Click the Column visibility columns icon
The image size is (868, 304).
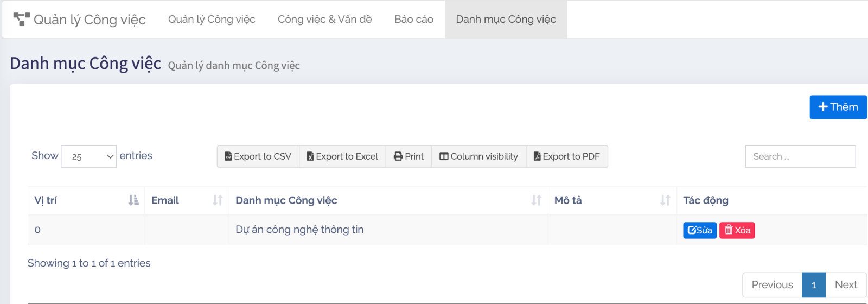pyautogui.click(x=444, y=156)
